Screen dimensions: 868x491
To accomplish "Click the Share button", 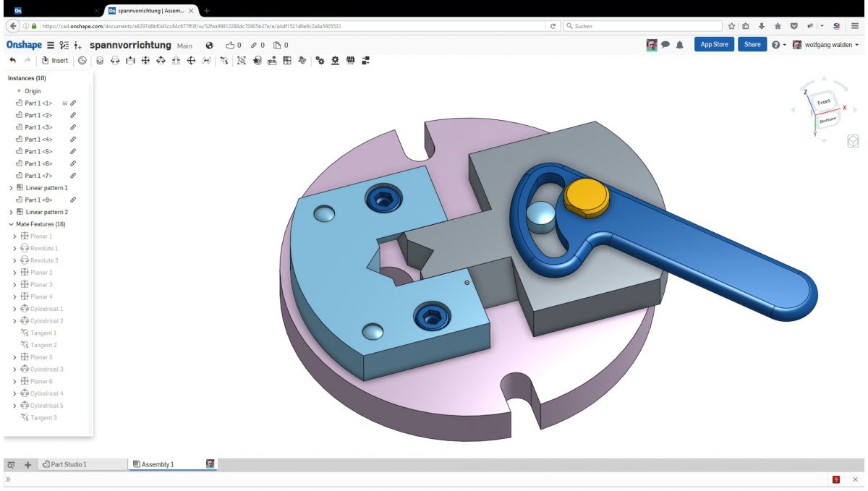I will 752,44.
